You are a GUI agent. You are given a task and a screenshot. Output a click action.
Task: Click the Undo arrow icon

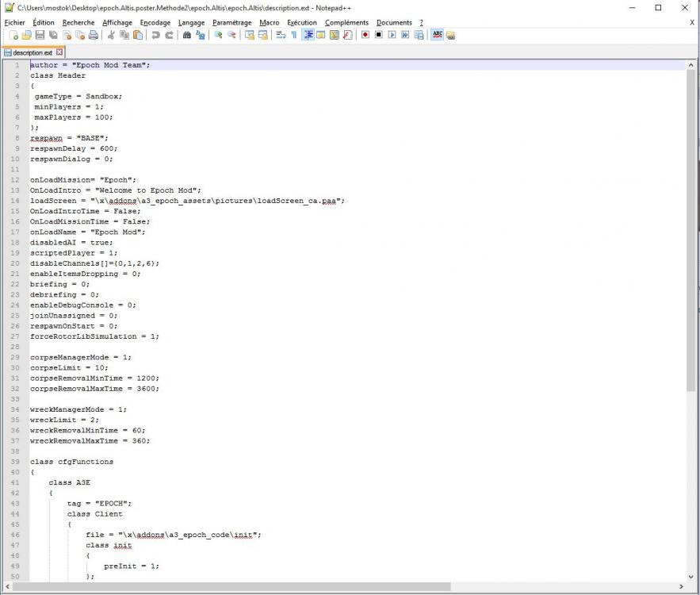pyautogui.click(x=155, y=35)
